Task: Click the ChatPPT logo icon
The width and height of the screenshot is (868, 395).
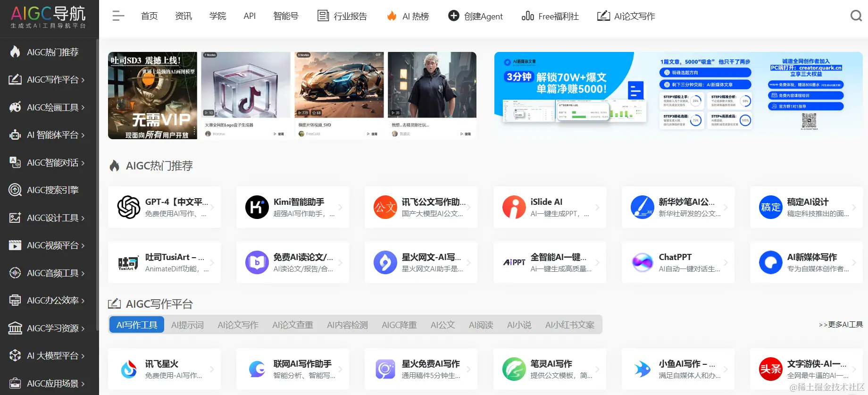Action: tap(643, 262)
